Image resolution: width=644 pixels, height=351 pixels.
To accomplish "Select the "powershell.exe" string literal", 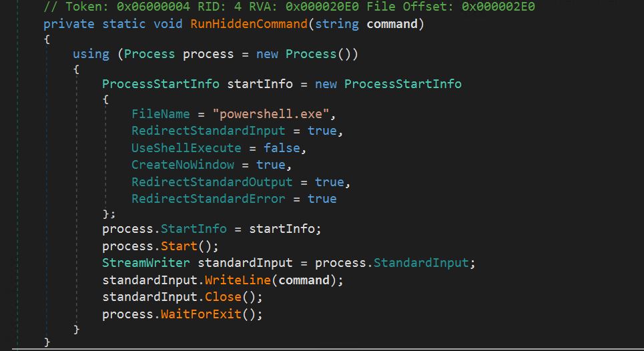I will pyautogui.click(x=263, y=114).
